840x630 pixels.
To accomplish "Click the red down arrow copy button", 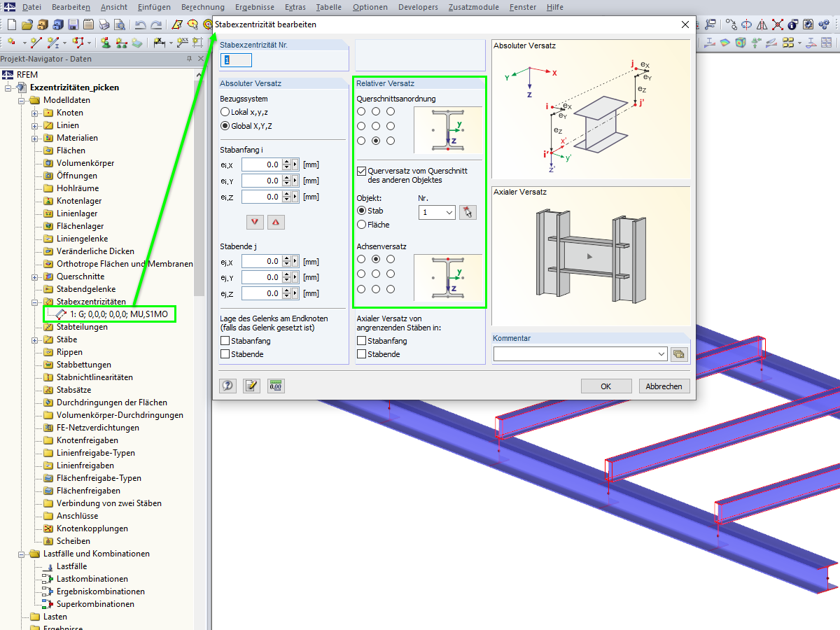I will click(255, 222).
